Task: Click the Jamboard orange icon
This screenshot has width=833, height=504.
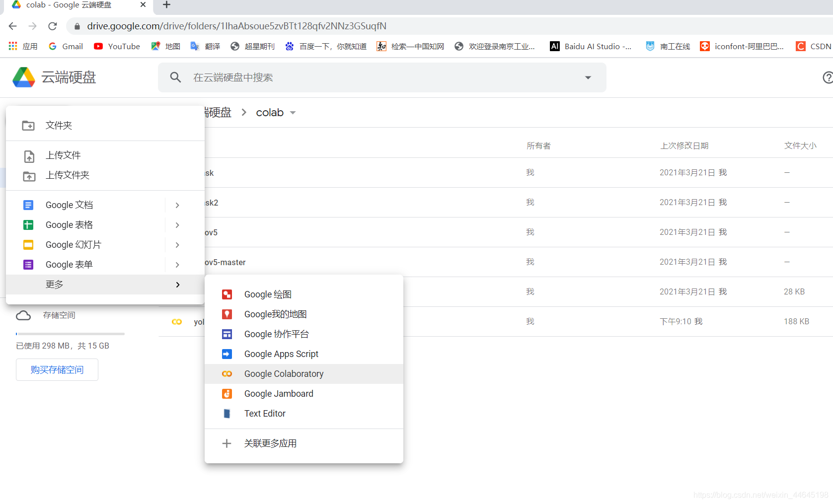Action: tap(227, 394)
